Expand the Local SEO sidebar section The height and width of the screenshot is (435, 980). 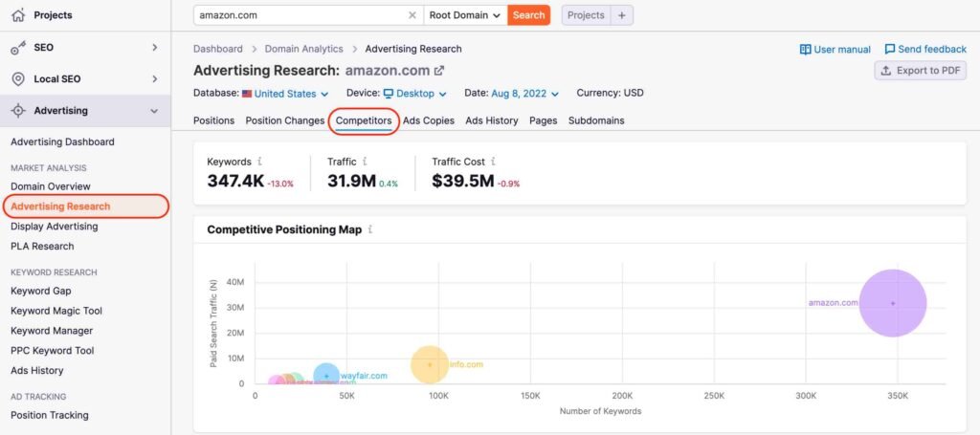(x=154, y=79)
